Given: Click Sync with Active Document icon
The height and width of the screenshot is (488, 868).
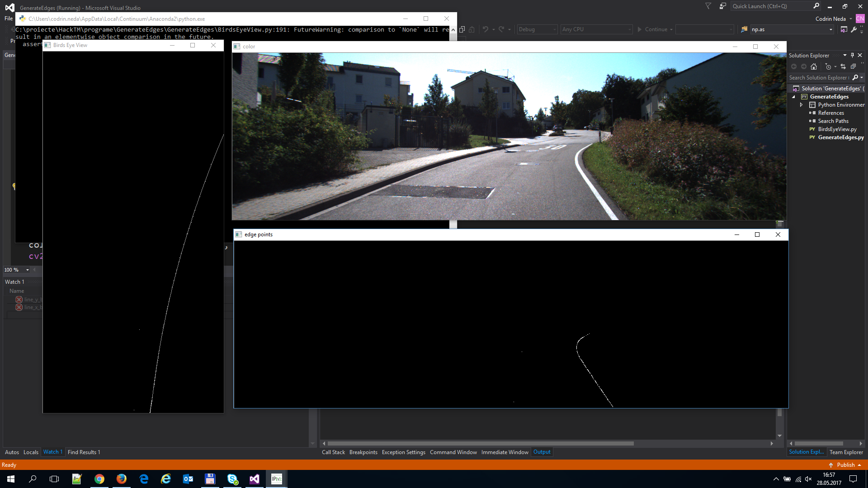Looking at the screenshot, I should pyautogui.click(x=843, y=66).
